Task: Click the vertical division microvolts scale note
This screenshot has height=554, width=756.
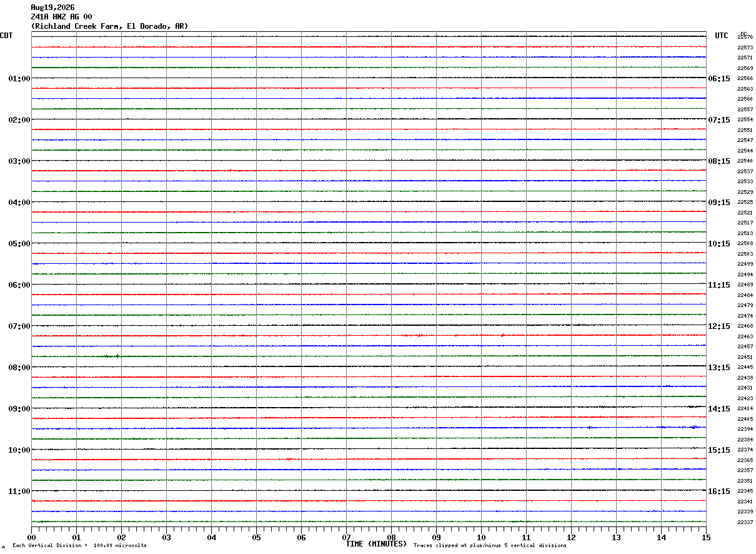Action: (x=79, y=545)
